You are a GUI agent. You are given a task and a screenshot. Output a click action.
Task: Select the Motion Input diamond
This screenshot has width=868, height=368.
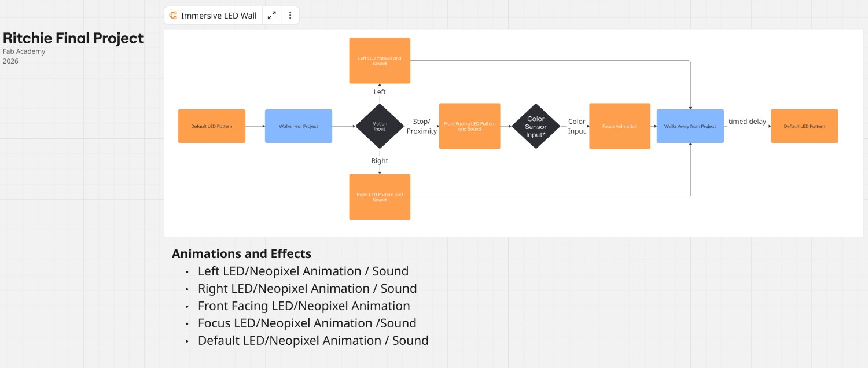(380, 126)
